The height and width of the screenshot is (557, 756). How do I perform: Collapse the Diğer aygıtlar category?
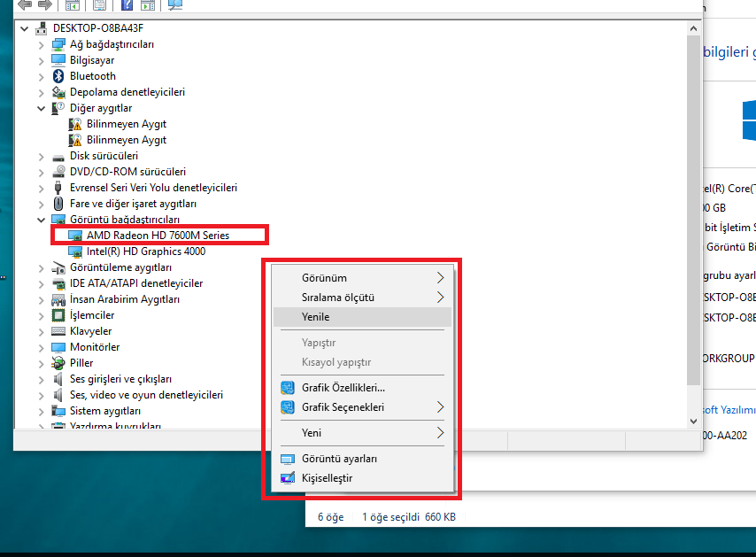click(x=41, y=108)
